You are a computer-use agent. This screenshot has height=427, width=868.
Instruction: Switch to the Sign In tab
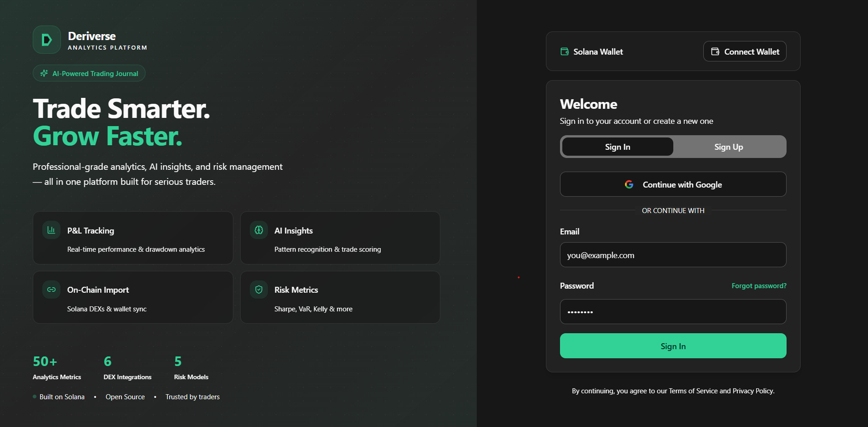[x=618, y=147]
